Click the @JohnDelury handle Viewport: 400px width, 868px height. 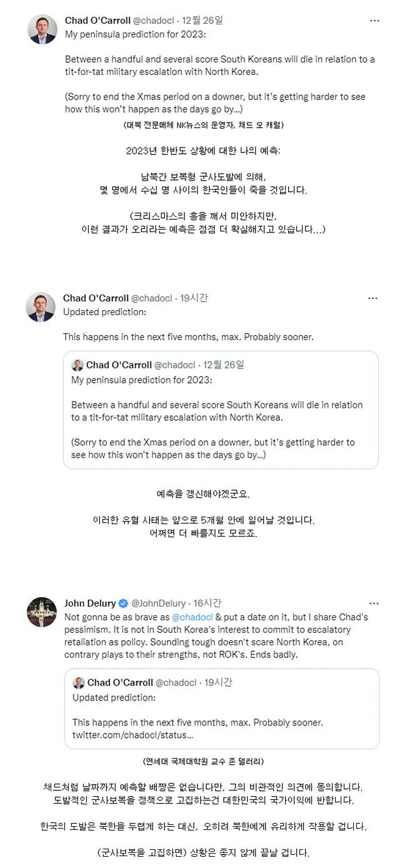(158, 603)
